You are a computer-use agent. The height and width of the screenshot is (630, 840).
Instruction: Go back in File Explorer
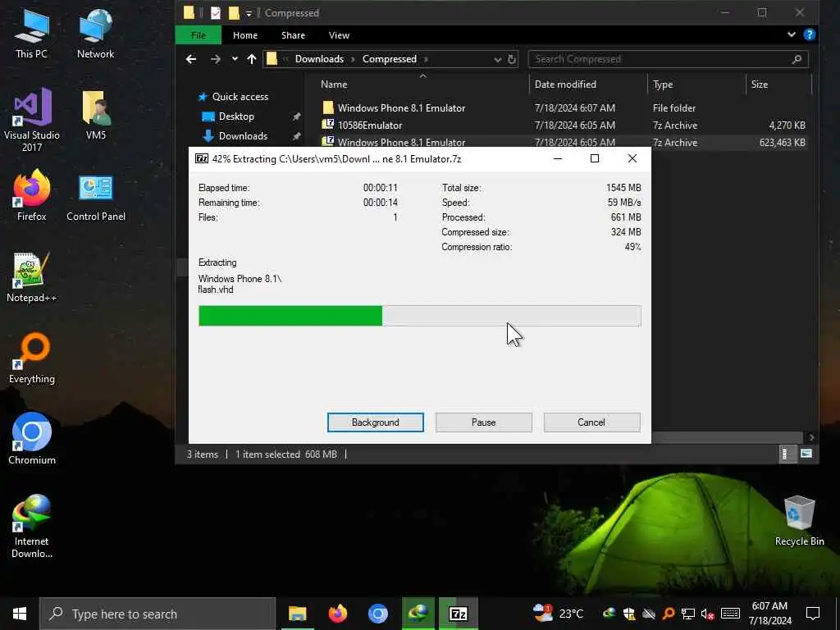click(191, 59)
